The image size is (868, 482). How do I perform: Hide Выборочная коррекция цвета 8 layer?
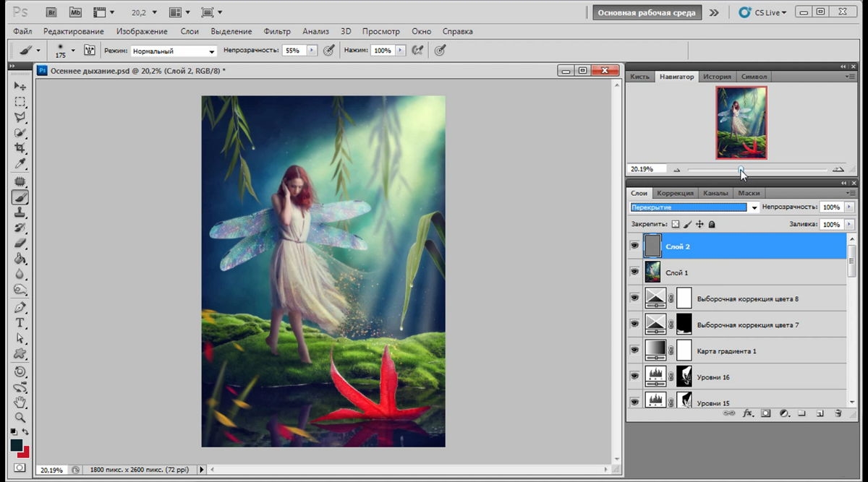(x=634, y=298)
